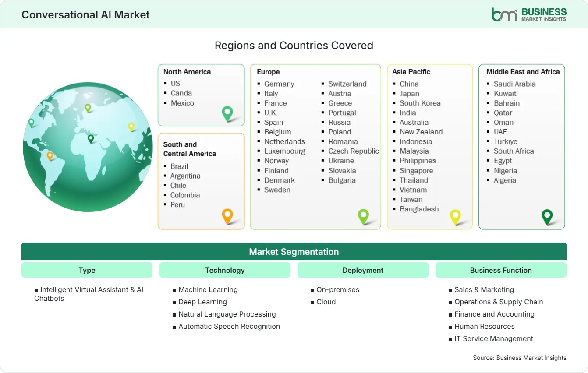
Task: Click 'Natural Language Processing' under Technology
Action: 227,314
